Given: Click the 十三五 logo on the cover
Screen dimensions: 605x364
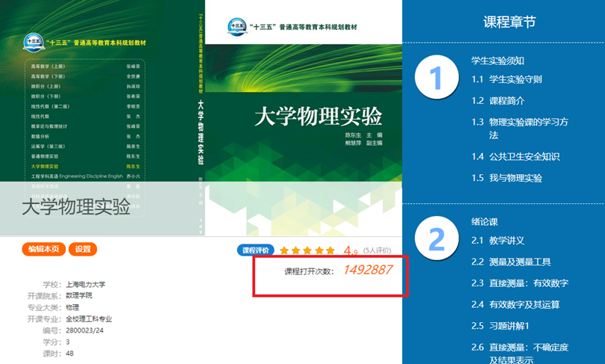Looking at the screenshot, I should point(237,27).
